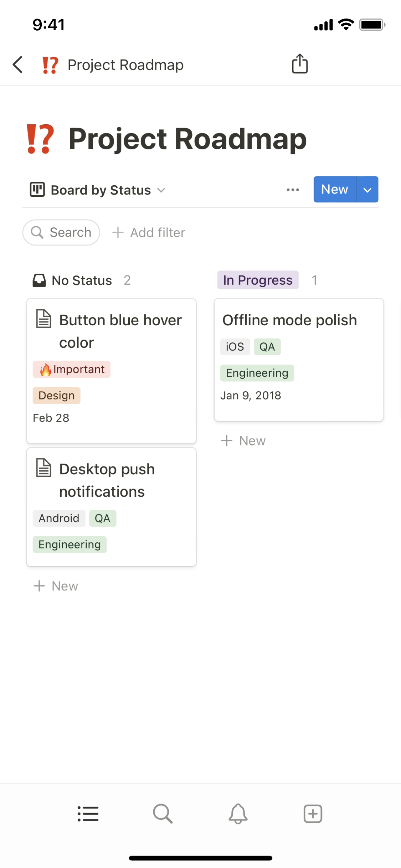The height and width of the screenshot is (868, 401).
Task: Click the blue New button
Action: click(x=335, y=190)
